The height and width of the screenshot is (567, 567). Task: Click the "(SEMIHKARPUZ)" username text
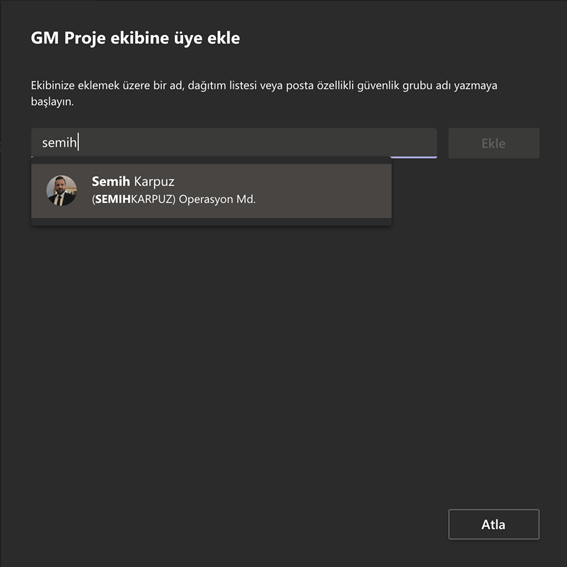coord(133,199)
